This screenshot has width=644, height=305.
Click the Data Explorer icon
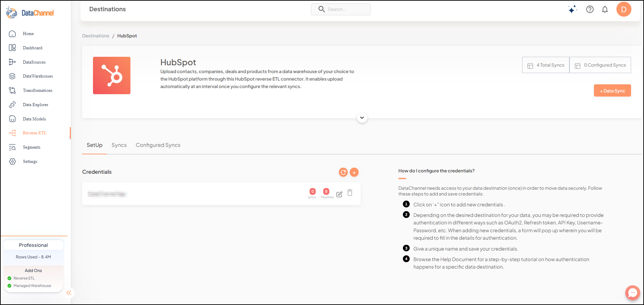[12, 105]
